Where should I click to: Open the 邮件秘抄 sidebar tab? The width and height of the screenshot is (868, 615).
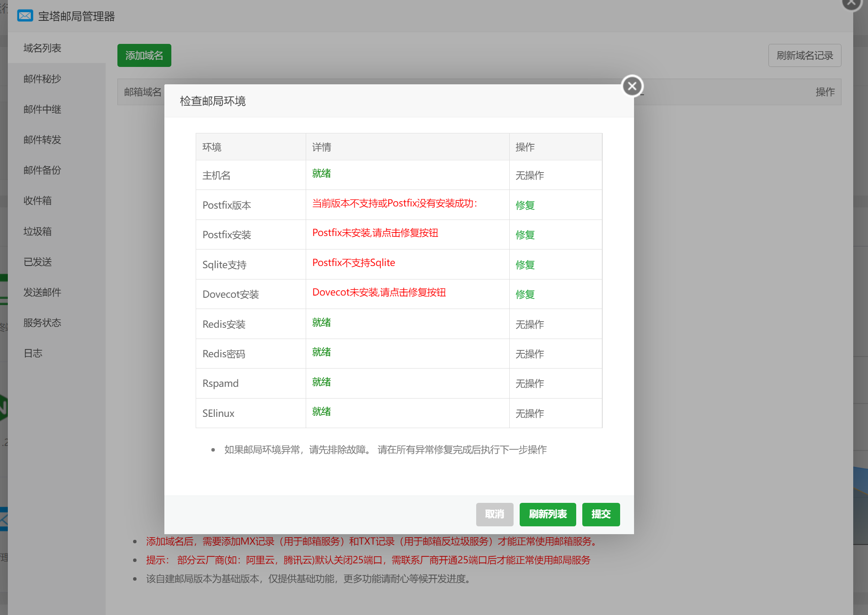(42, 79)
